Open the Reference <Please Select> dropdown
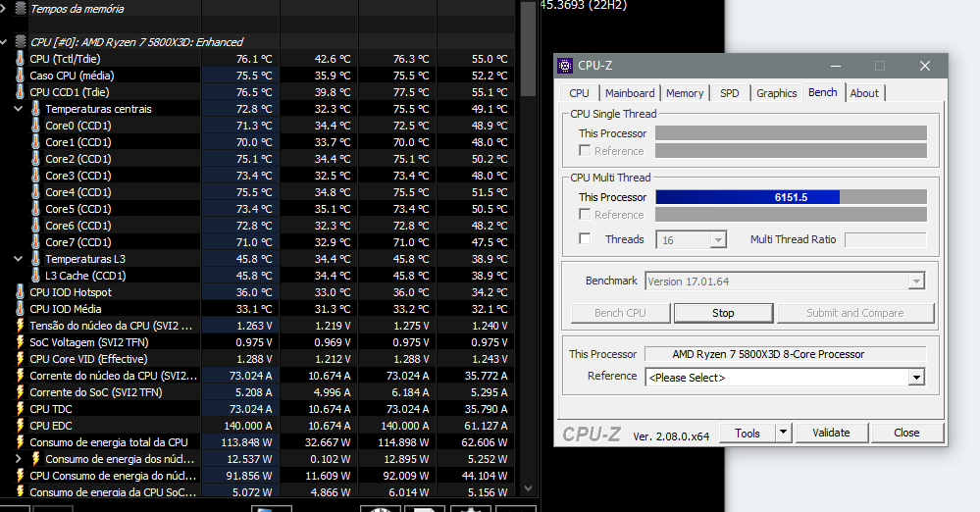Screen dimensions: 980x512 [916, 377]
